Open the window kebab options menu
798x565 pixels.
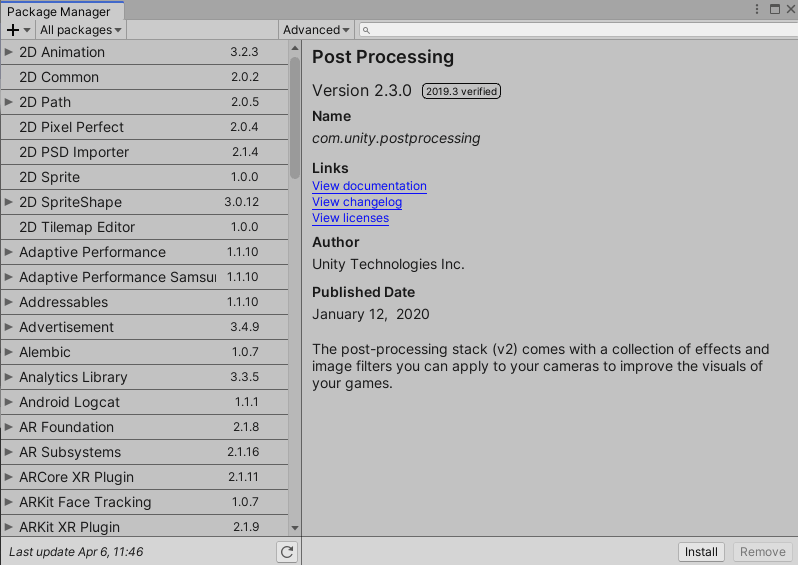pyautogui.click(x=757, y=9)
